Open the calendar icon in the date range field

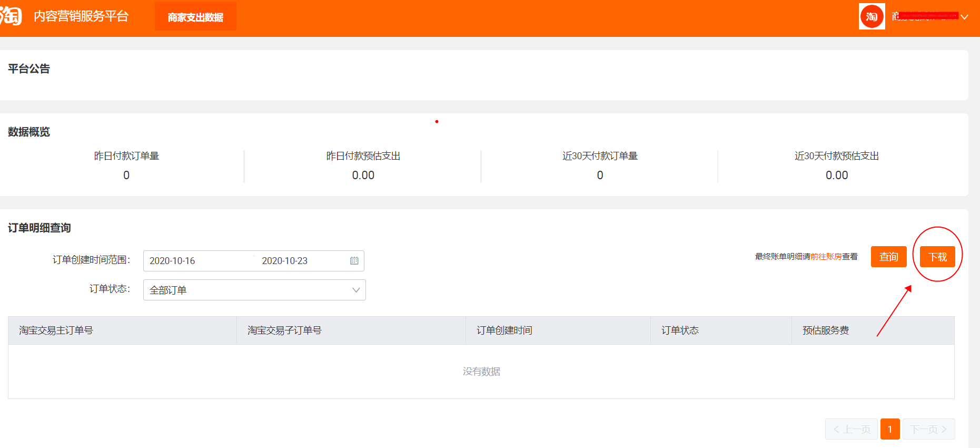354,261
